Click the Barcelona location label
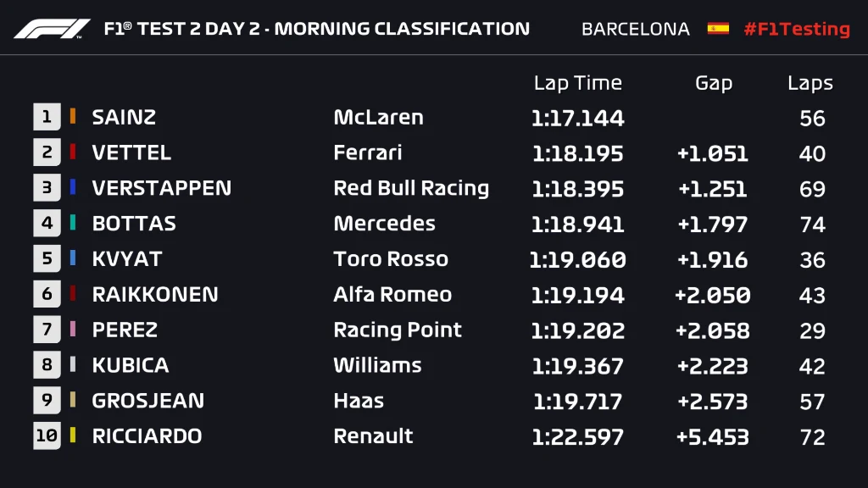This screenshot has width=868, height=488. [x=636, y=29]
